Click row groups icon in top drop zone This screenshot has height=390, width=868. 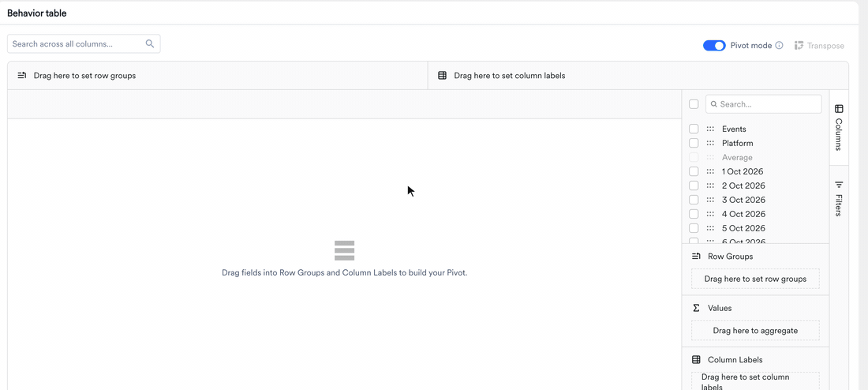tap(22, 75)
